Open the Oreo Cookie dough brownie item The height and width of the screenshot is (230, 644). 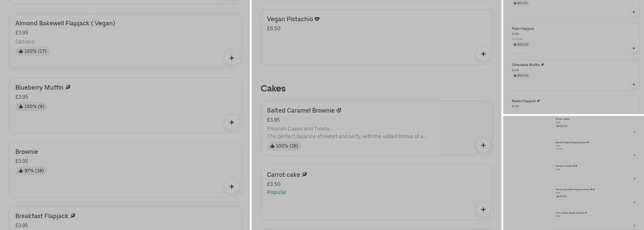pyautogui.click(x=570, y=213)
